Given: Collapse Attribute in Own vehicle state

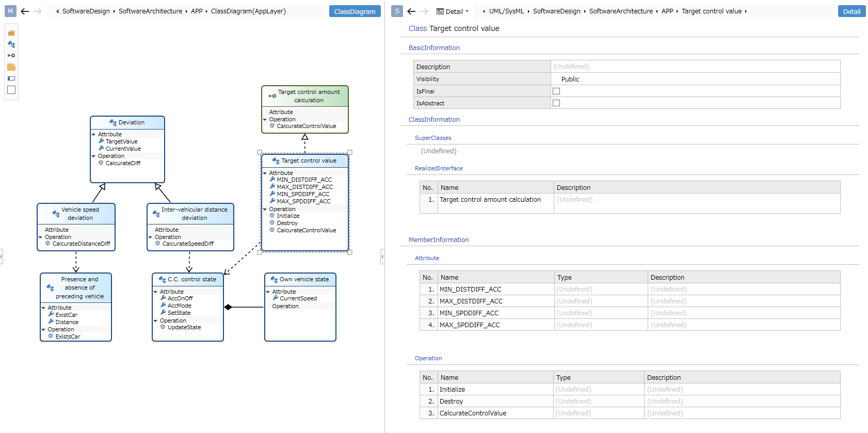Looking at the screenshot, I should point(268,292).
